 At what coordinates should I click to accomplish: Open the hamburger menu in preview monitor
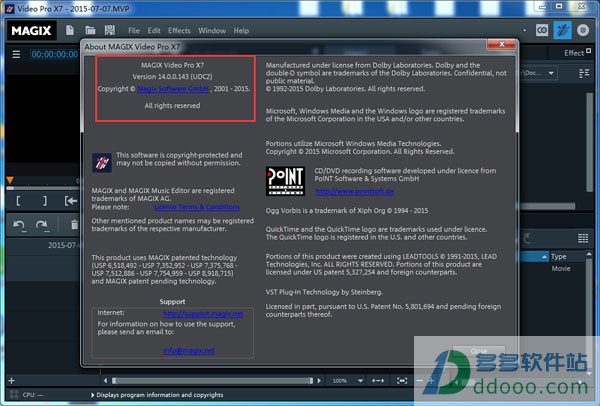16,54
